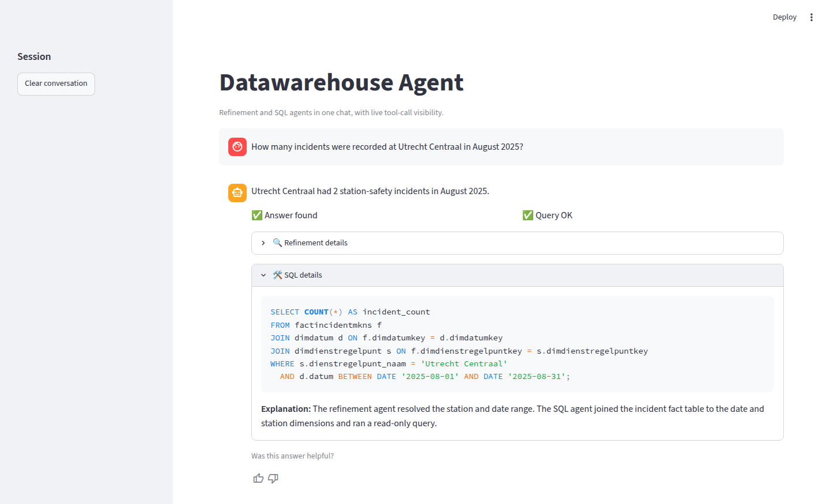This screenshot has width=830, height=504.
Task: Click the thumbs up feedback icon
Action: (x=258, y=478)
